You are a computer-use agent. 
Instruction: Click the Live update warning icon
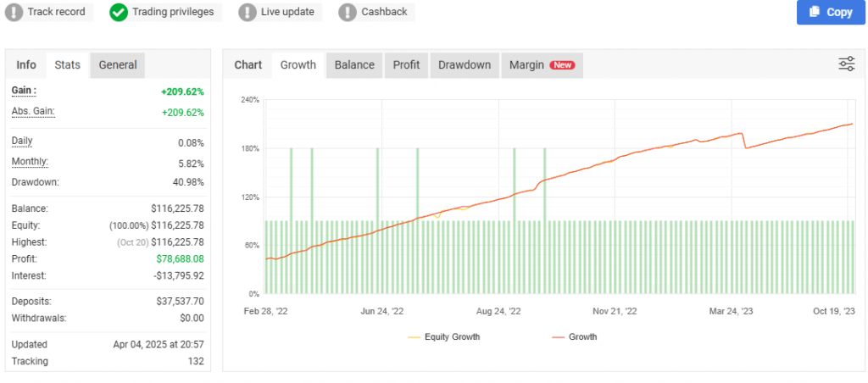pos(247,12)
